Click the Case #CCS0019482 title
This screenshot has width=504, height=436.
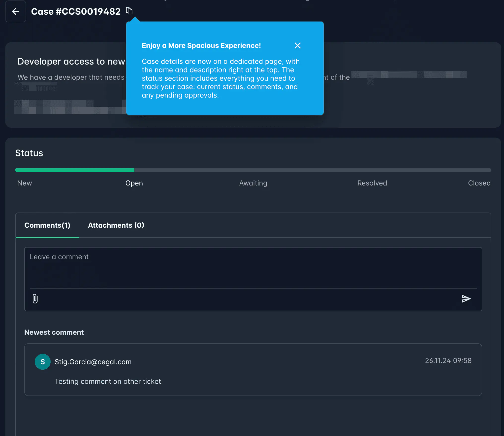[x=76, y=11]
